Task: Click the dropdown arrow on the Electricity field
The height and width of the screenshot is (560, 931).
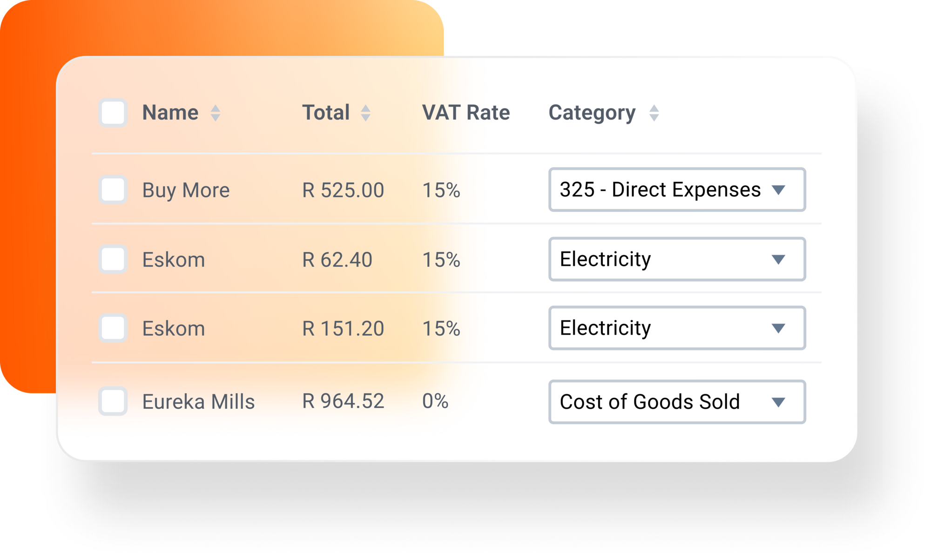Action: pyautogui.click(x=779, y=259)
